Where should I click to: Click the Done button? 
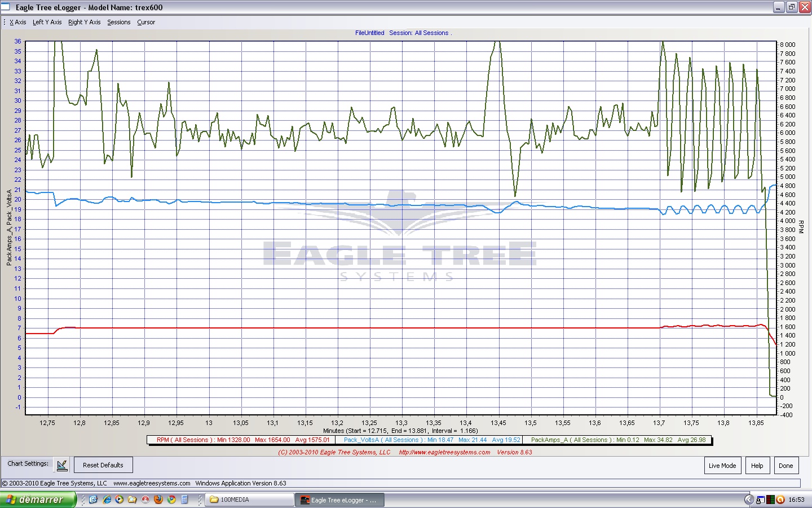[786, 466]
